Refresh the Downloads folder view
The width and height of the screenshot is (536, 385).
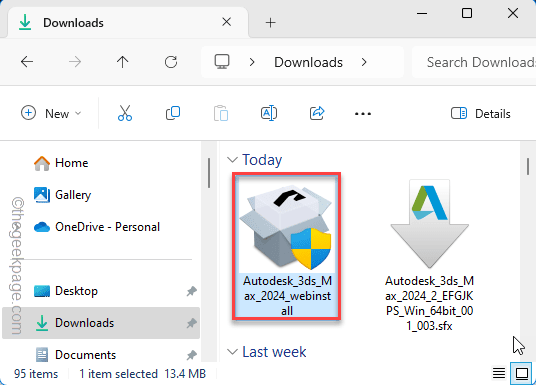[171, 62]
